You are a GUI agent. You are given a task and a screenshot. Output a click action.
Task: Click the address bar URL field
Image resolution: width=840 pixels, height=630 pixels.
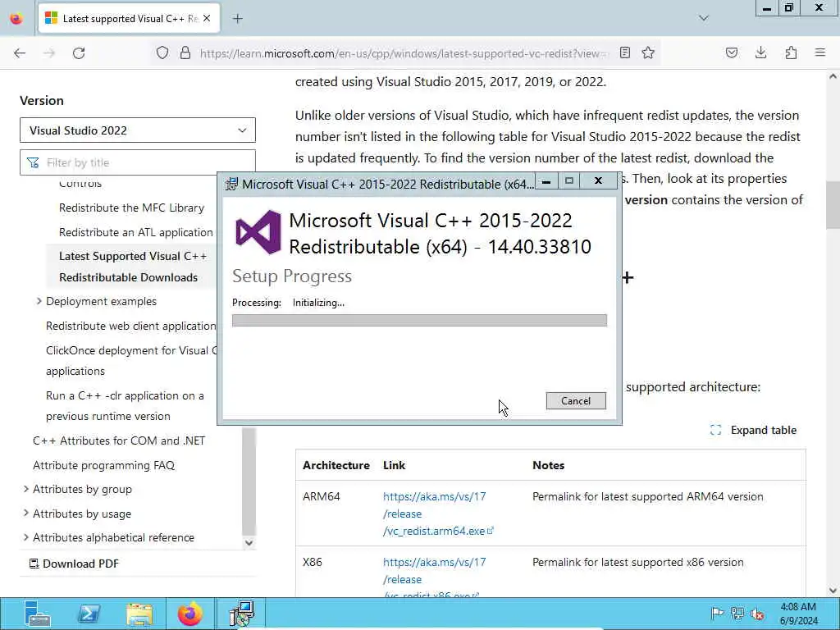[x=404, y=53]
